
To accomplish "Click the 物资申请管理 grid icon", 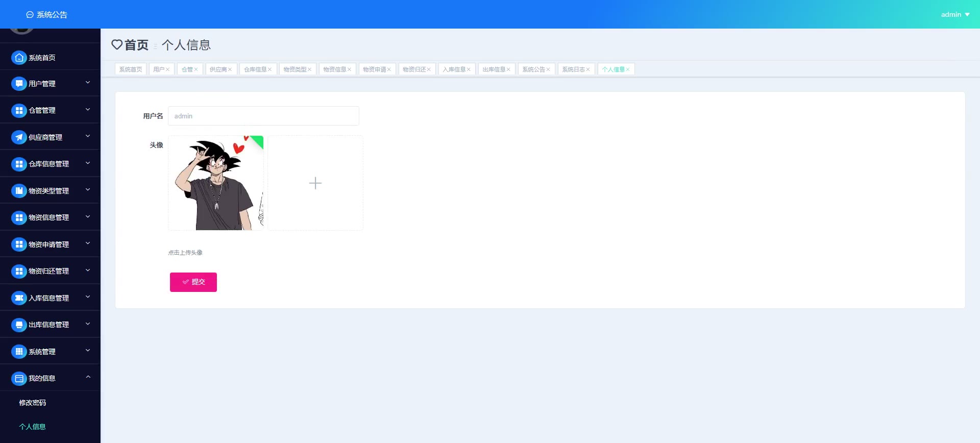I will tap(19, 244).
